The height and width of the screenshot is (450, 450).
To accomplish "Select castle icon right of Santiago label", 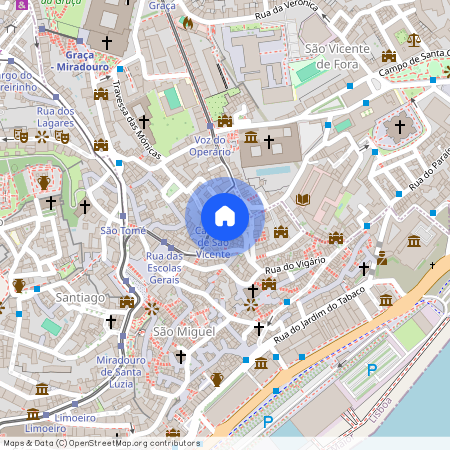I will (127, 302).
